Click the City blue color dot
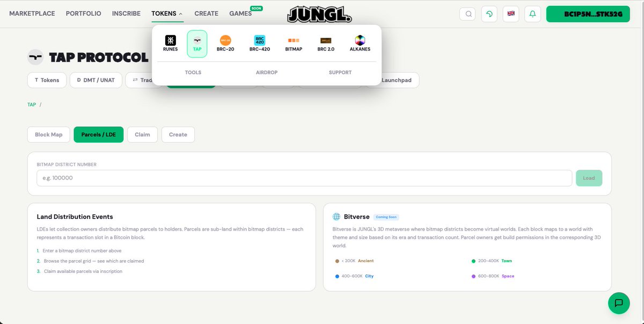 (x=337, y=276)
